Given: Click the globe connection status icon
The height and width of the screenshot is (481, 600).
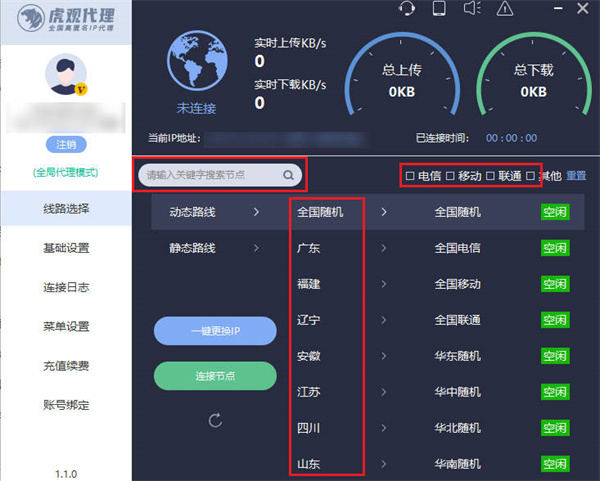Looking at the screenshot, I should [197, 60].
